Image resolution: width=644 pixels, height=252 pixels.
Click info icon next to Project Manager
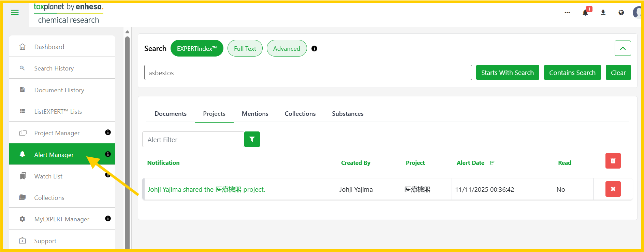[108, 132]
